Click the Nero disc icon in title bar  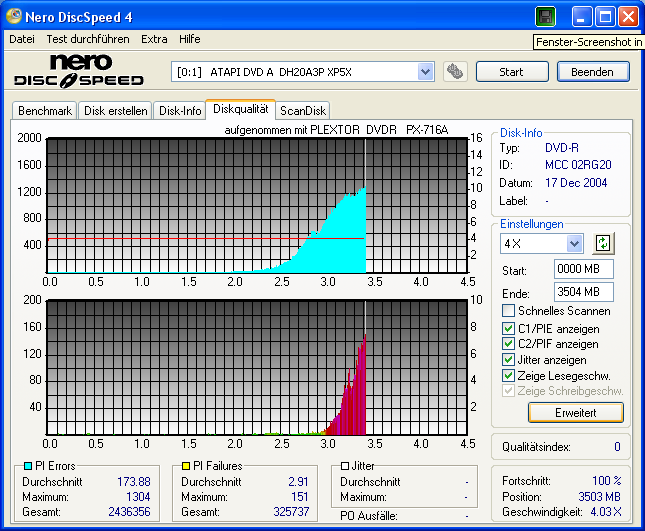tap(16, 17)
